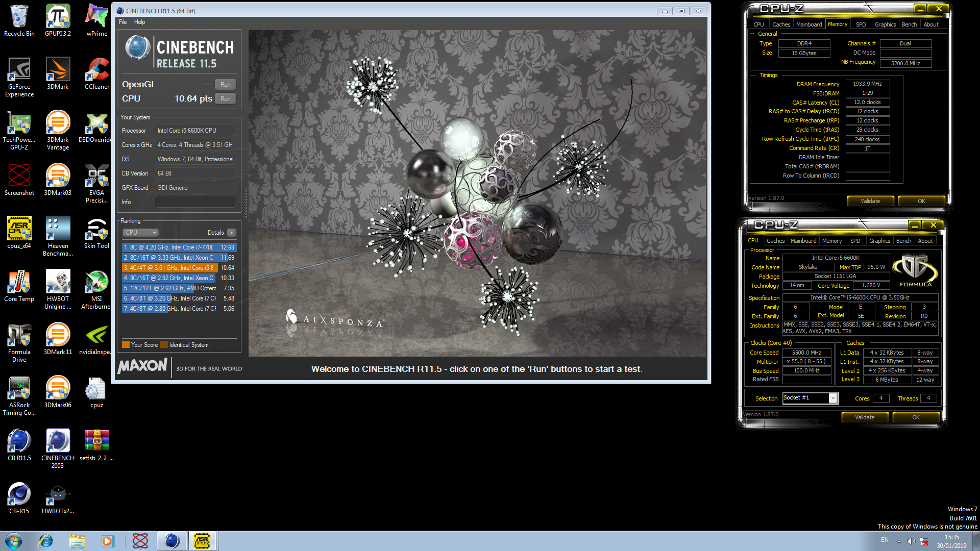Image resolution: width=980 pixels, height=551 pixels.
Task: Switch to Mainboard tab in upper CPU-Z
Action: [x=809, y=24]
